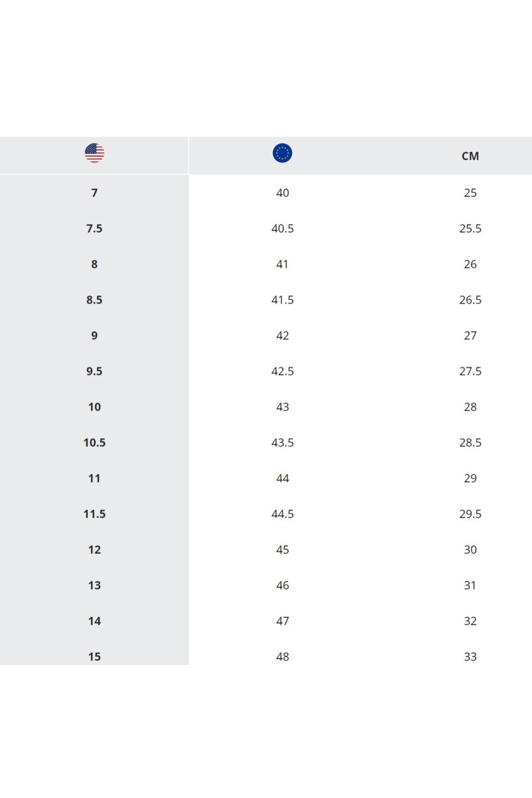The width and height of the screenshot is (532, 798).
Task: Click US size 13 row label
Action: coord(94,585)
